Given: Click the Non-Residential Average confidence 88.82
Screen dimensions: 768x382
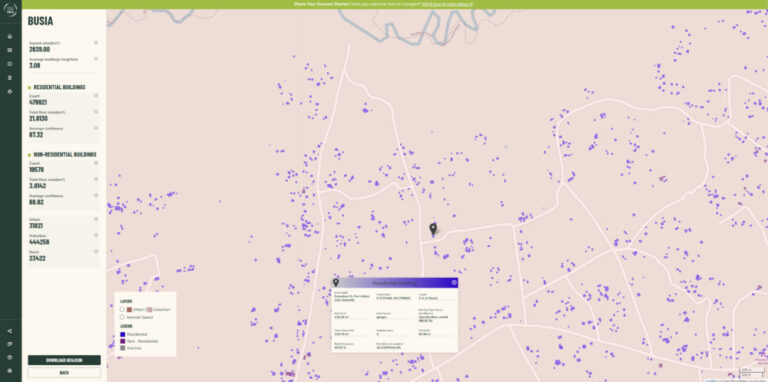Looking at the screenshot, I should point(36,202).
